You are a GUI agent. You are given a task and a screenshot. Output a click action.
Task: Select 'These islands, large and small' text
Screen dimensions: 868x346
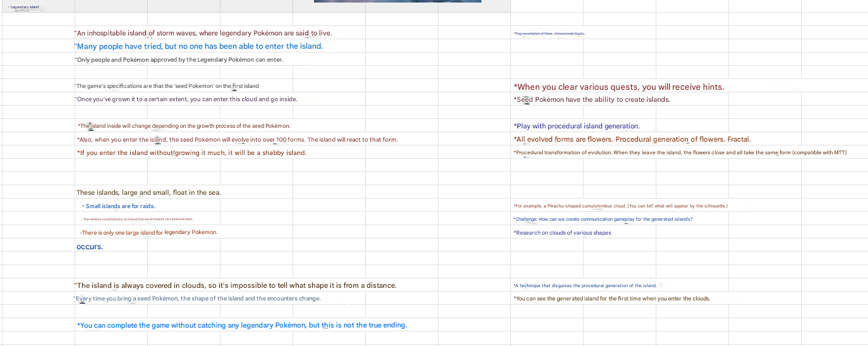coord(148,192)
